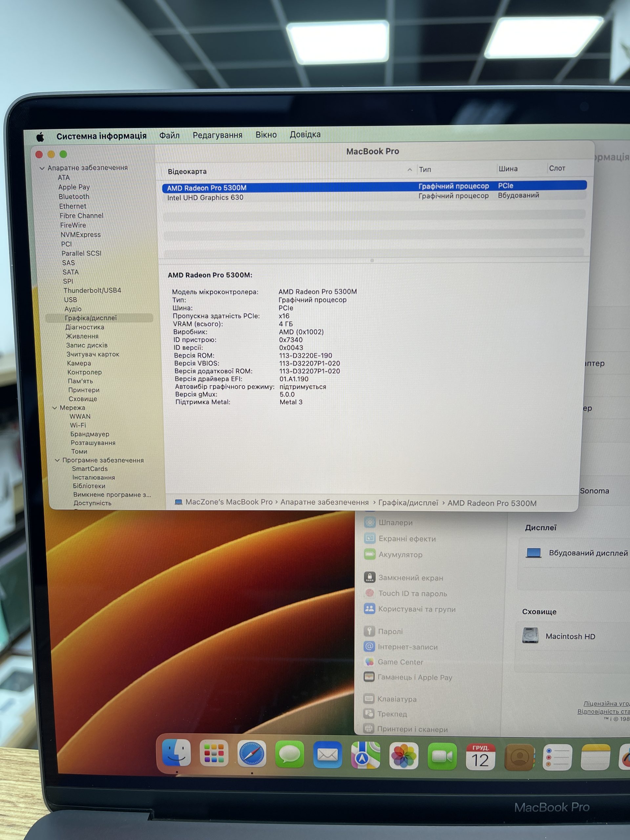Screen dimensions: 630x840
Task: Select Intel UHD Graphics 630 row
Action: pyautogui.click(x=374, y=197)
